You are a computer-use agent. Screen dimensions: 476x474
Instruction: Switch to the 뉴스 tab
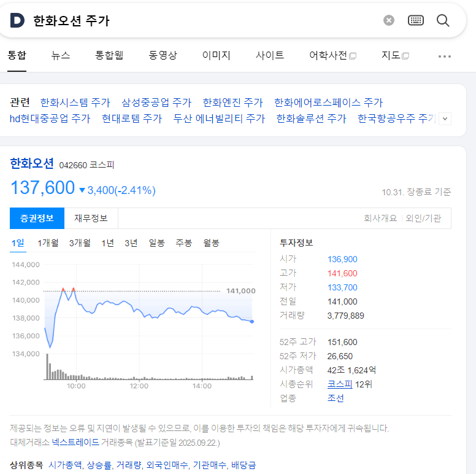pos(61,55)
